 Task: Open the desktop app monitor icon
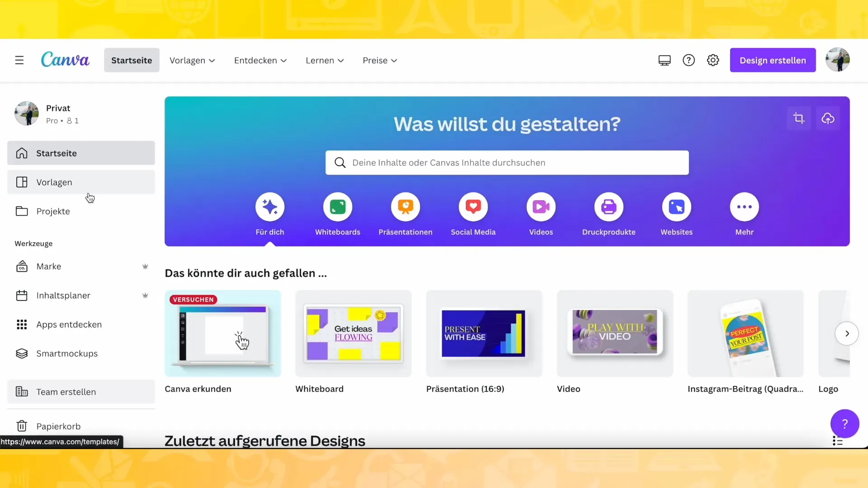(x=664, y=60)
